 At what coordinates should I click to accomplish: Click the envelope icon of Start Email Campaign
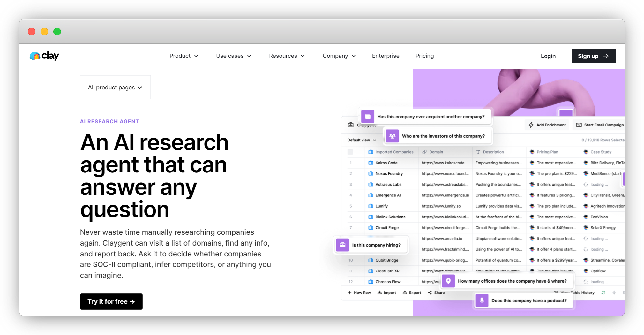(579, 125)
